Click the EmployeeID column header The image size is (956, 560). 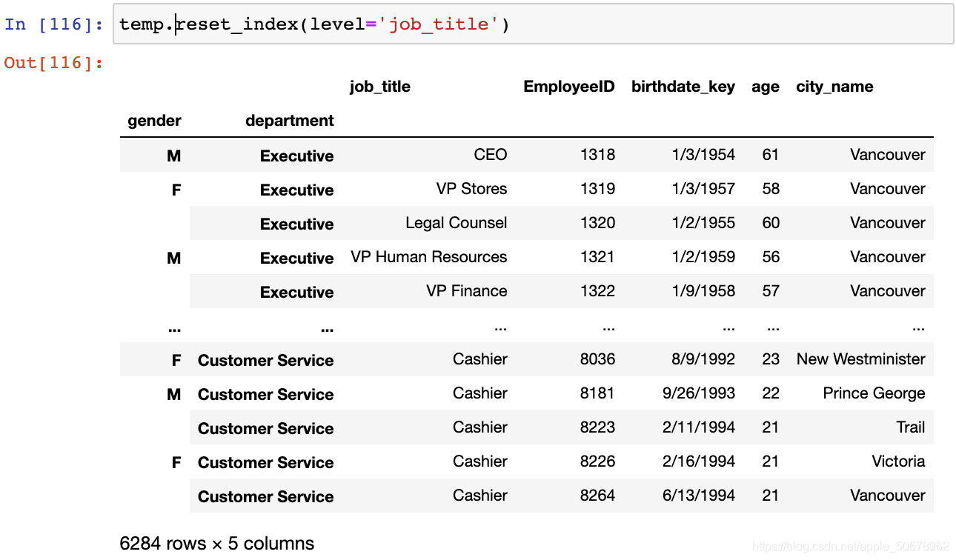pyautogui.click(x=569, y=87)
